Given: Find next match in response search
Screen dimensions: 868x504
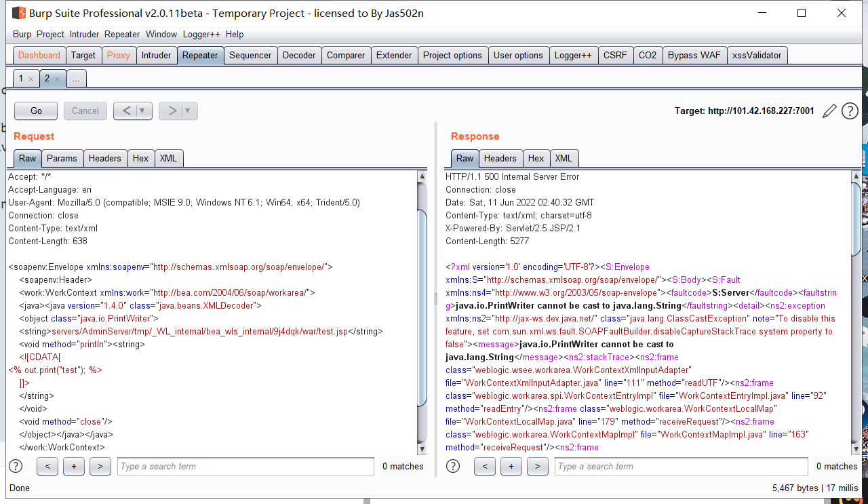Looking at the screenshot, I should 537,466.
